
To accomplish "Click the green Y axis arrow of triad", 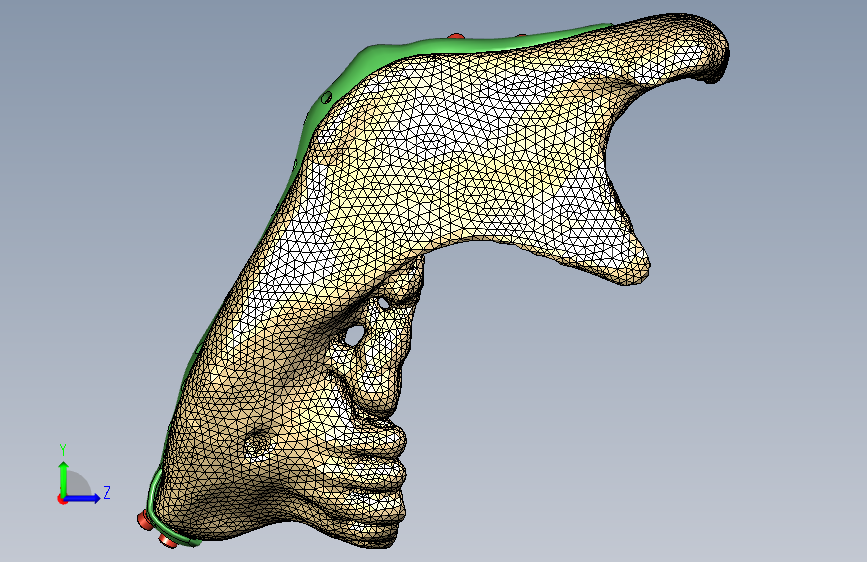I will click(x=64, y=478).
